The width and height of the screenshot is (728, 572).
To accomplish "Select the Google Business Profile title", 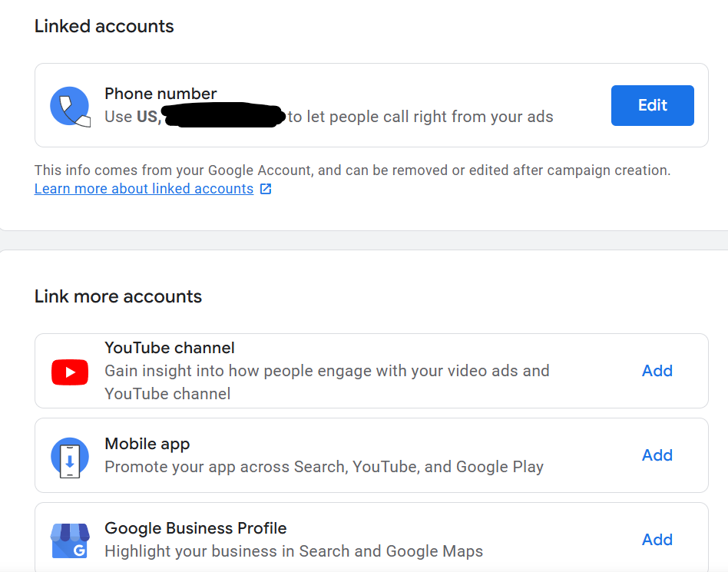I will click(x=195, y=528).
